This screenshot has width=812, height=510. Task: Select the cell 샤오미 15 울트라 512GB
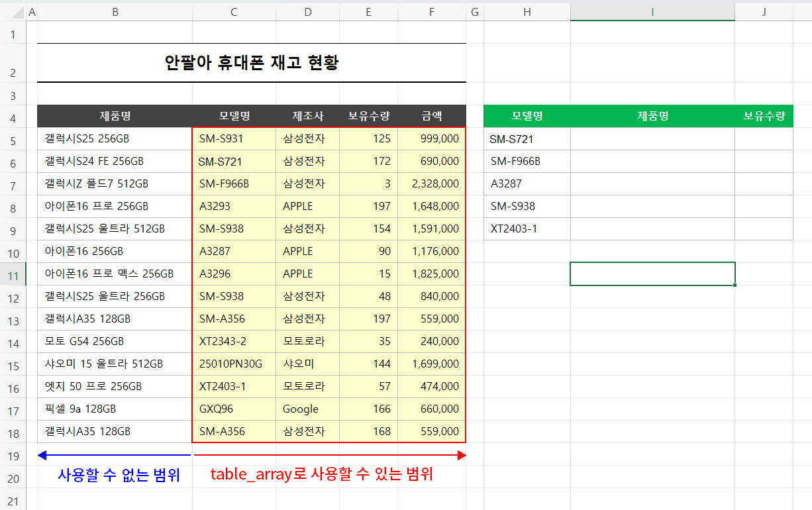tap(115, 364)
